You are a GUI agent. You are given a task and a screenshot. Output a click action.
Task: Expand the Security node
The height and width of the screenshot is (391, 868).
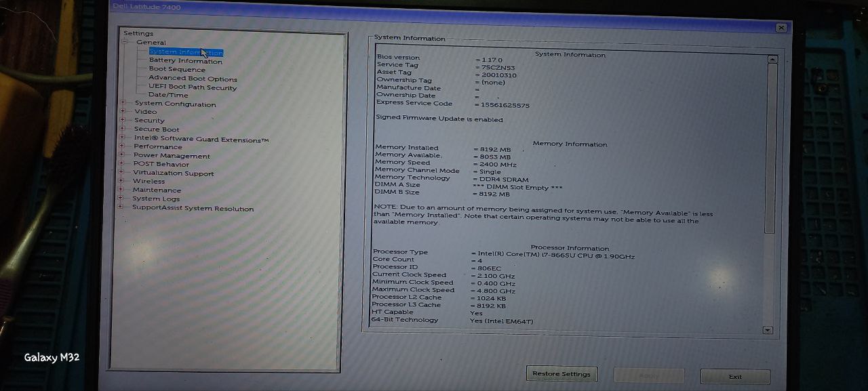pos(123,120)
